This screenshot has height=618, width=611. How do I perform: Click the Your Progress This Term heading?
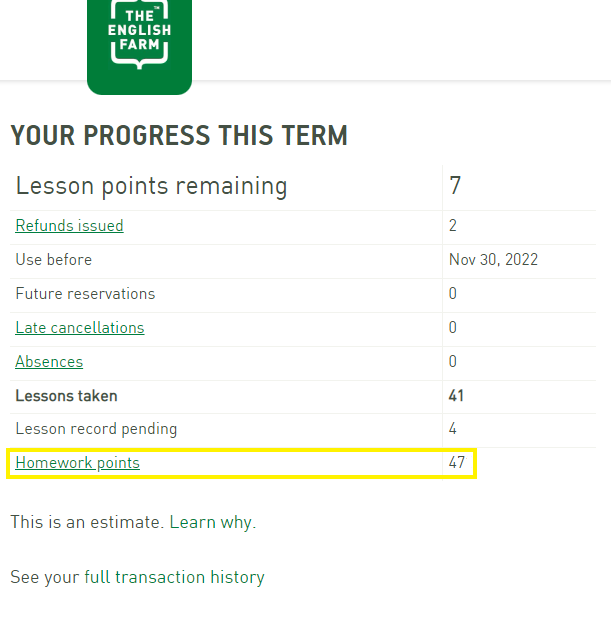coord(179,136)
